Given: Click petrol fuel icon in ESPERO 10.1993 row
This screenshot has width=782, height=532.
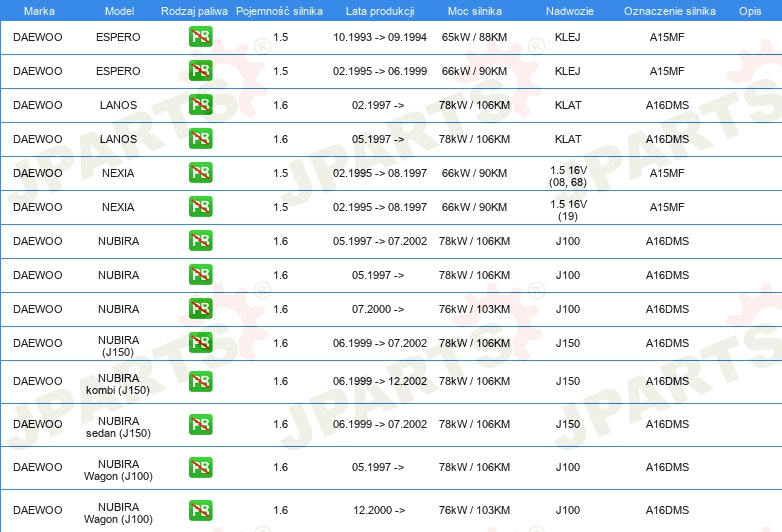Looking at the screenshot, I should (200, 36).
